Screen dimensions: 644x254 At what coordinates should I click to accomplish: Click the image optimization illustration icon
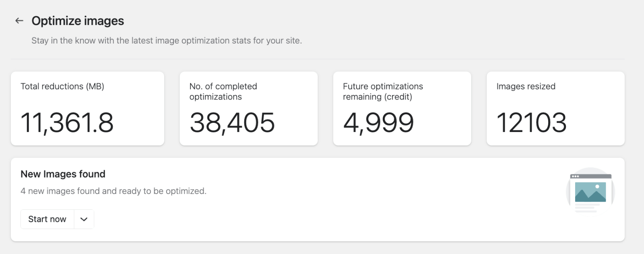click(x=590, y=191)
